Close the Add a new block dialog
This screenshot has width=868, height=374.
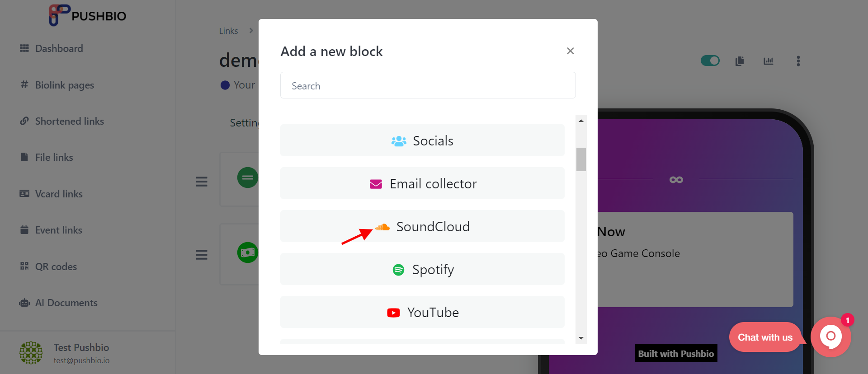tap(571, 51)
